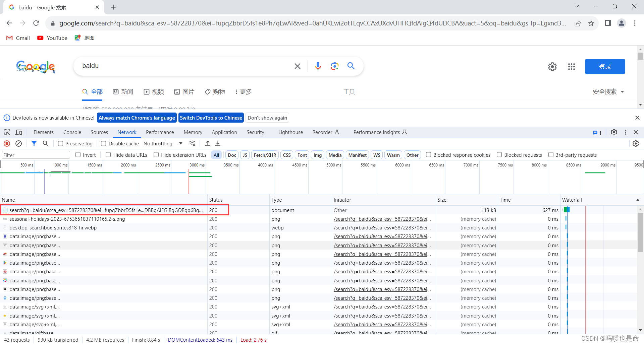Screen dimensions: 644x345
Task: Submit Google search magnifier button
Action: click(351, 66)
